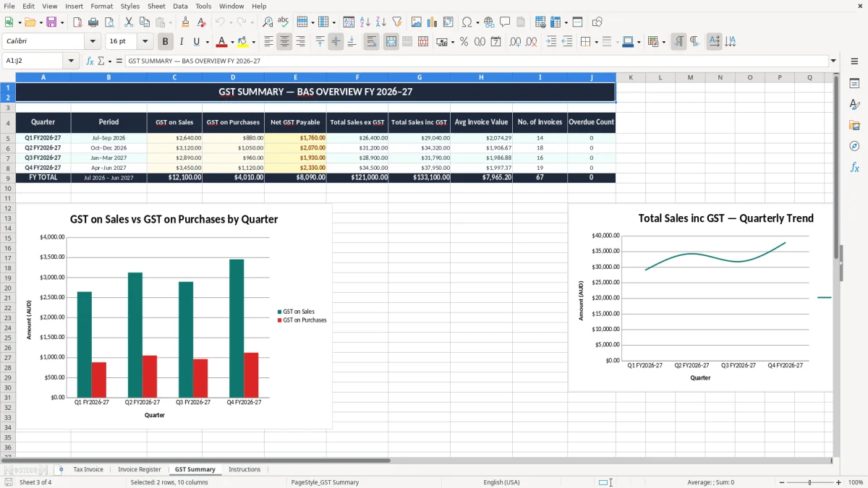Toggle Align Right
Image resolution: width=868 pixels, height=488 pixels.
tap(301, 42)
